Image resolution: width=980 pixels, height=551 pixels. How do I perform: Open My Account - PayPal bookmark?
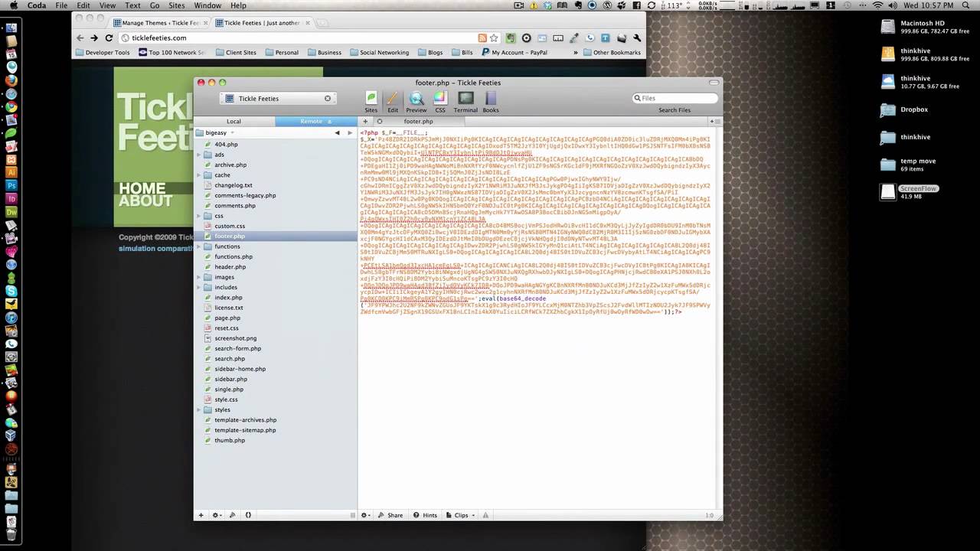[x=514, y=53]
